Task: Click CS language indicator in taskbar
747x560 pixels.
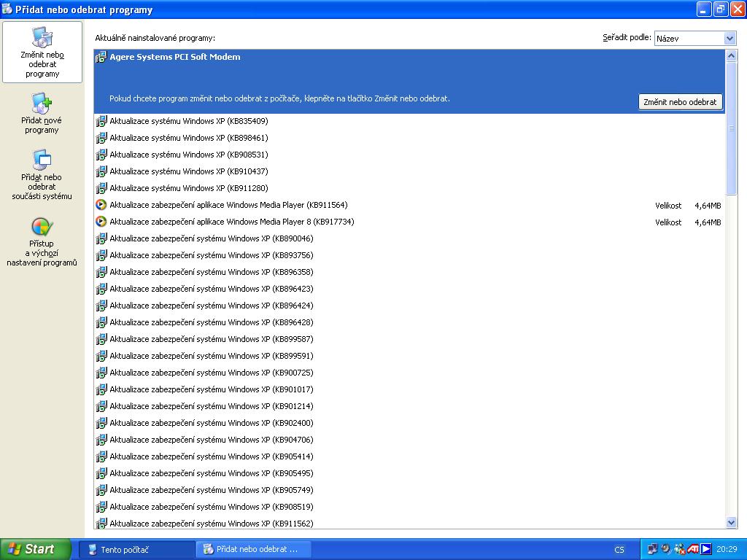Action: pos(619,550)
